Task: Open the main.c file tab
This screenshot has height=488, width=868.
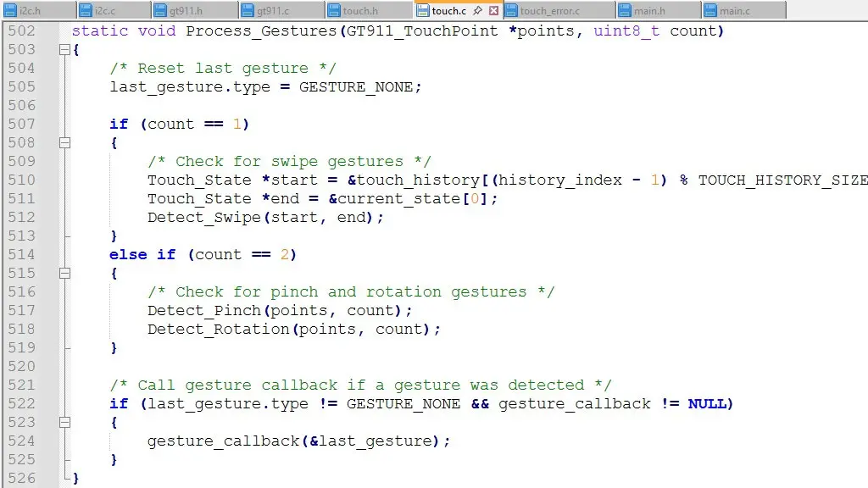Action: (x=734, y=11)
